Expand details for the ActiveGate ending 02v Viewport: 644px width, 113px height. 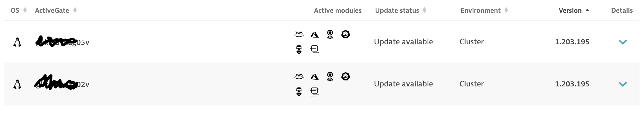coord(623,84)
